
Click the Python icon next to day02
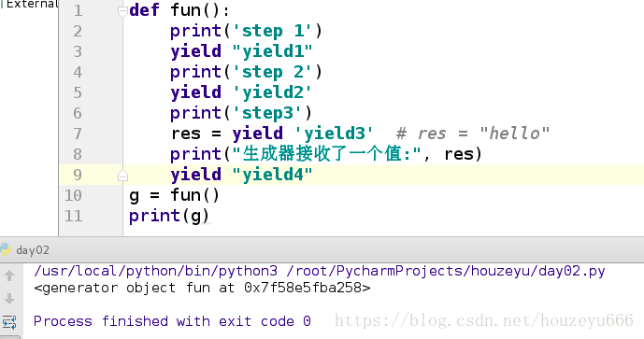point(5,249)
